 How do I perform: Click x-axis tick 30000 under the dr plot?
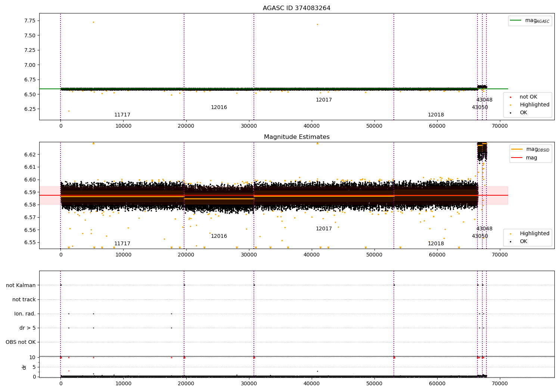click(249, 383)
